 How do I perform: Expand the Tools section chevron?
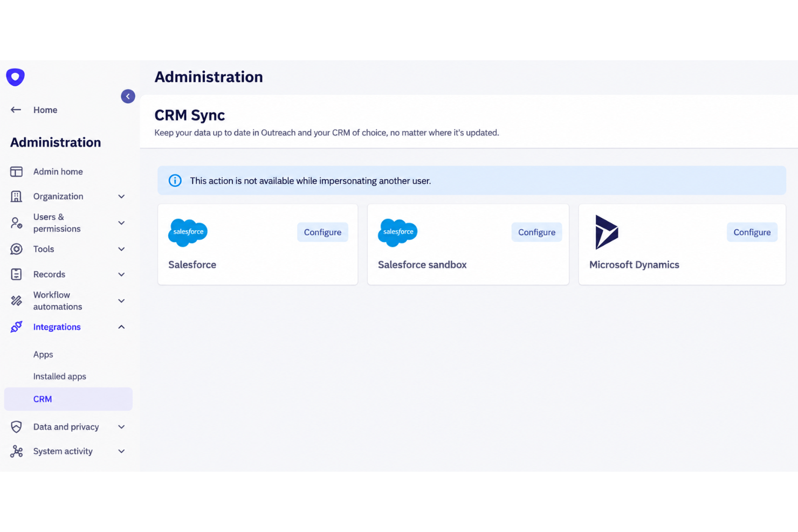(x=121, y=249)
